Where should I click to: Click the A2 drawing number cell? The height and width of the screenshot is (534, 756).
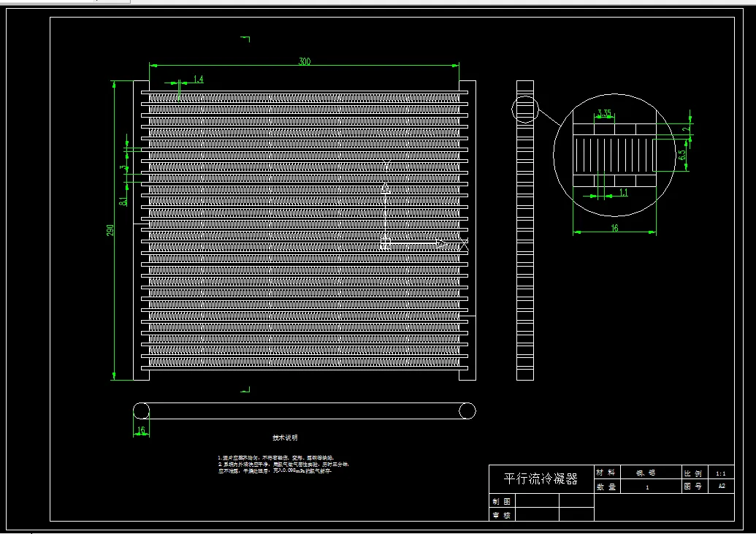[x=721, y=487]
